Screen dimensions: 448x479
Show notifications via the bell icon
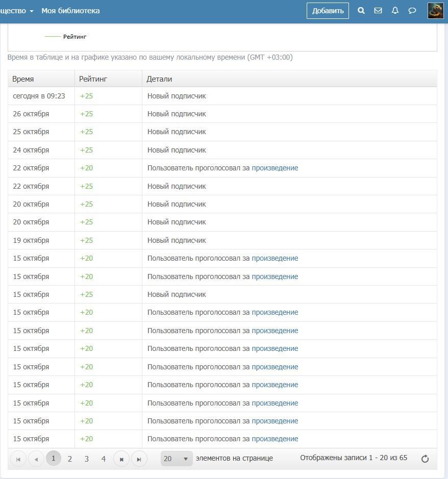[x=395, y=11]
